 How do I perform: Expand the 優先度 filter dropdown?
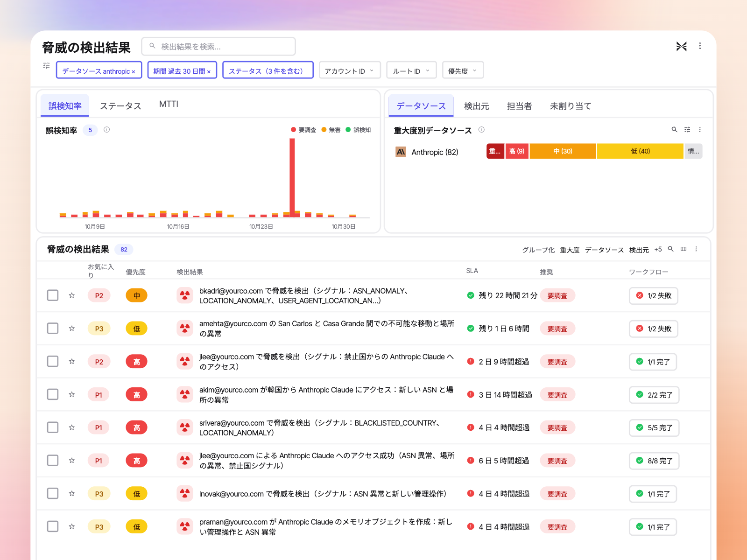click(463, 70)
